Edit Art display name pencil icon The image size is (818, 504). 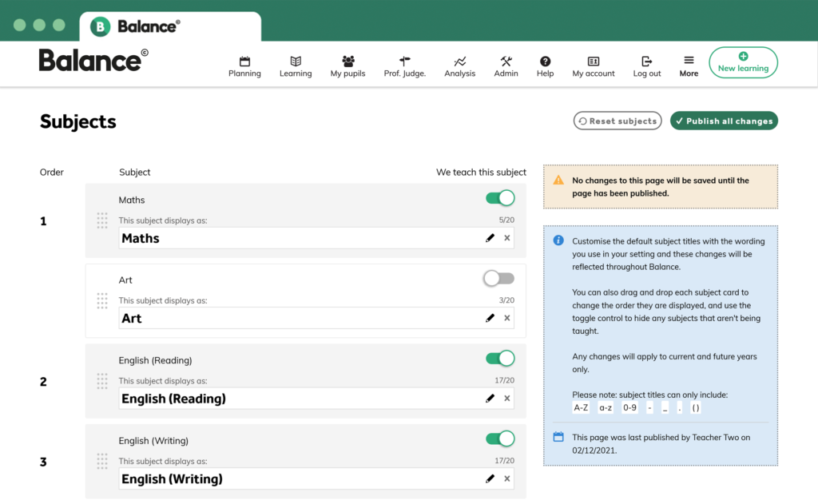490,318
